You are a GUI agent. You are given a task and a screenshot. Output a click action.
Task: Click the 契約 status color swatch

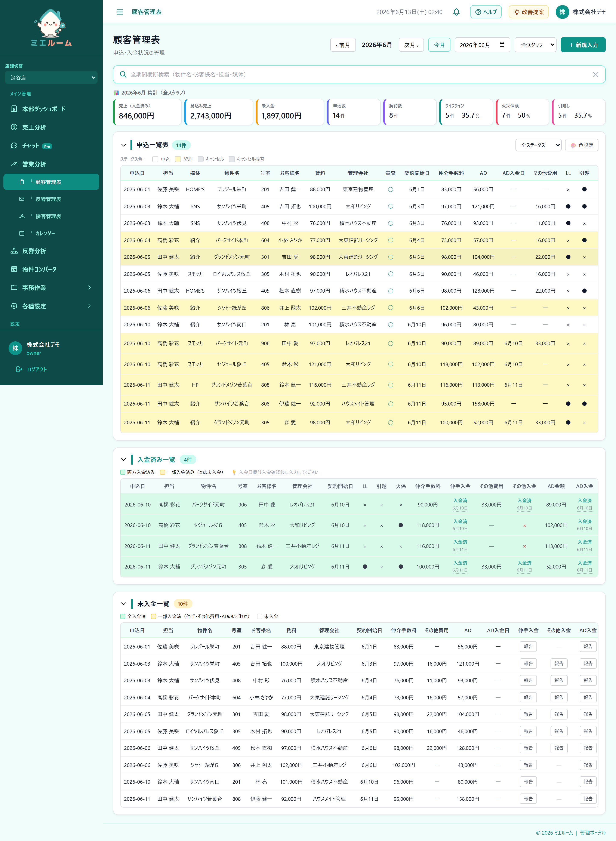pos(178,159)
